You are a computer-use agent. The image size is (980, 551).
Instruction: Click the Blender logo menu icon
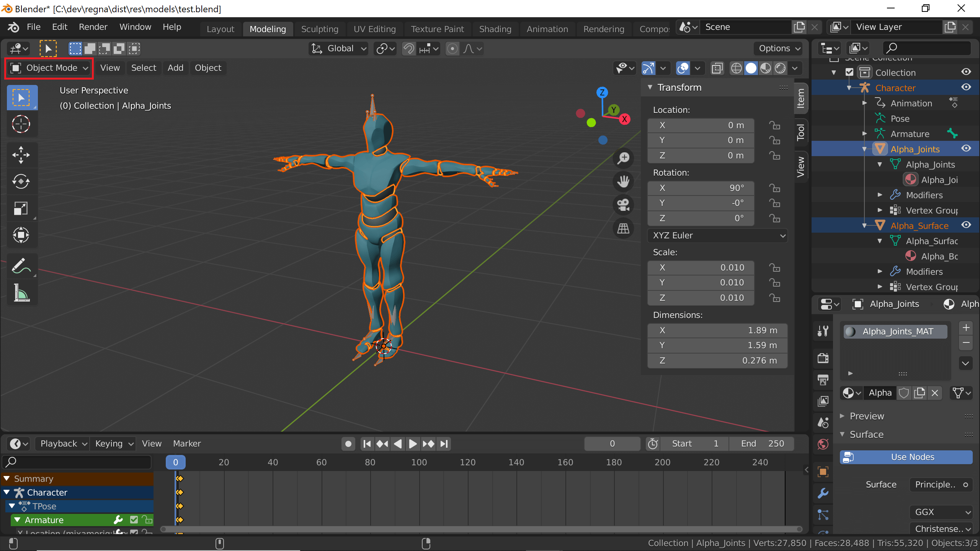pos(13,27)
